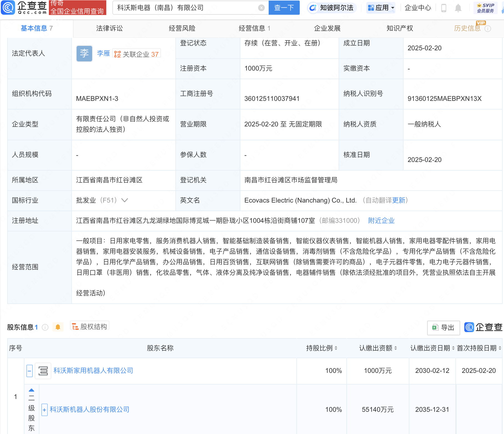Sort shareholders by 持股比例 column
Screen dimensions: 504x434
click(336, 348)
